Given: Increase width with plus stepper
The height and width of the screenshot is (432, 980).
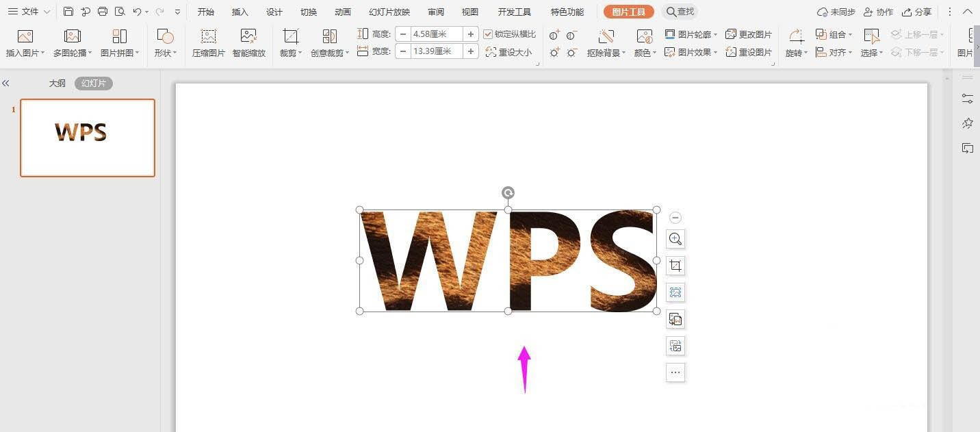Looking at the screenshot, I should 471,51.
